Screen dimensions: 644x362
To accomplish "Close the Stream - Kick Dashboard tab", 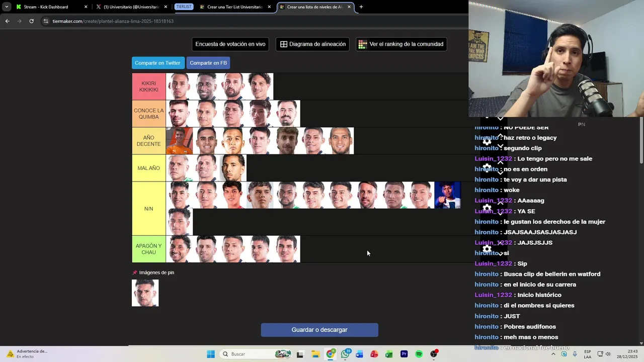I will pyautogui.click(x=86, y=7).
